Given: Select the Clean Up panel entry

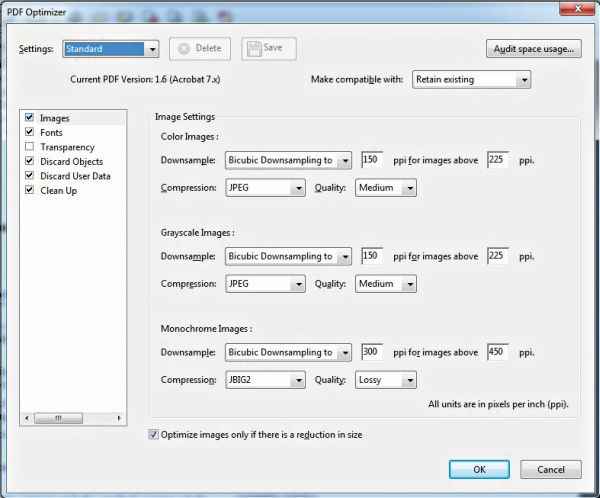Looking at the screenshot, I should tap(59, 191).
